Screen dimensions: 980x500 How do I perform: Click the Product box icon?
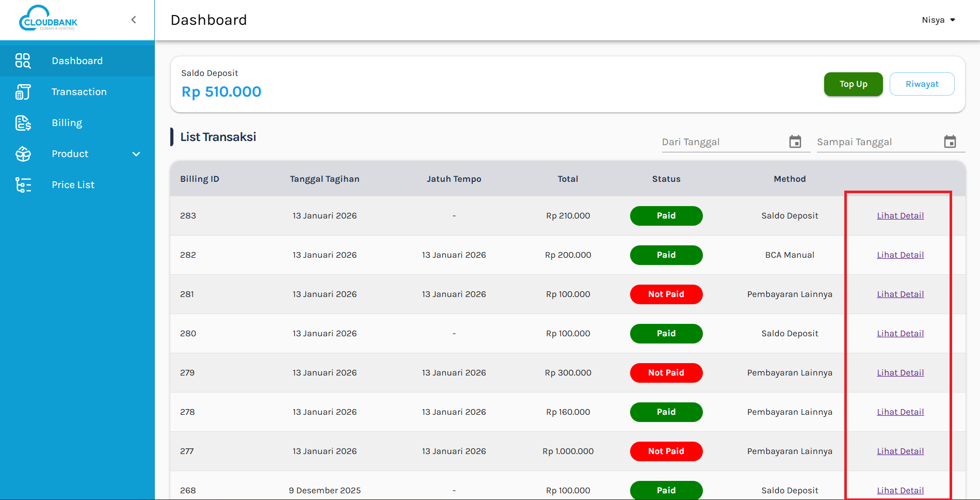click(x=23, y=154)
